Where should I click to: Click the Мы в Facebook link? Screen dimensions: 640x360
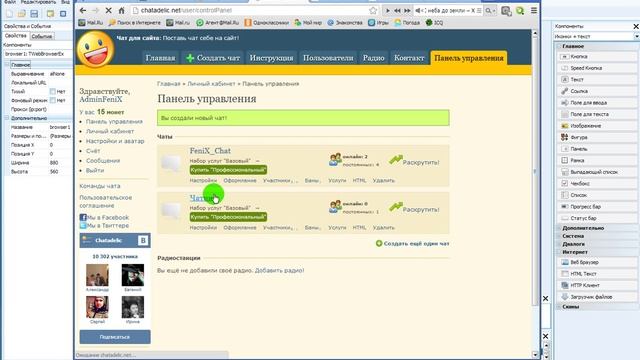click(x=107, y=218)
